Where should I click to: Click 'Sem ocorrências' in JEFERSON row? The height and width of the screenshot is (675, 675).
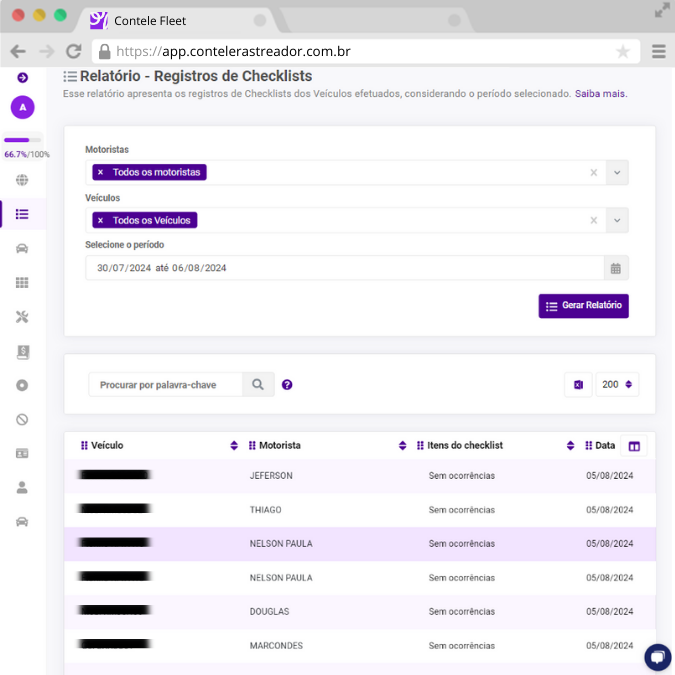(461, 476)
